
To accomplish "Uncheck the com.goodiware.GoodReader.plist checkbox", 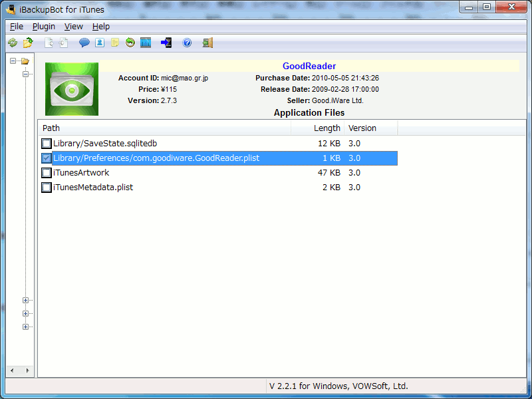I will tap(47, 158).
